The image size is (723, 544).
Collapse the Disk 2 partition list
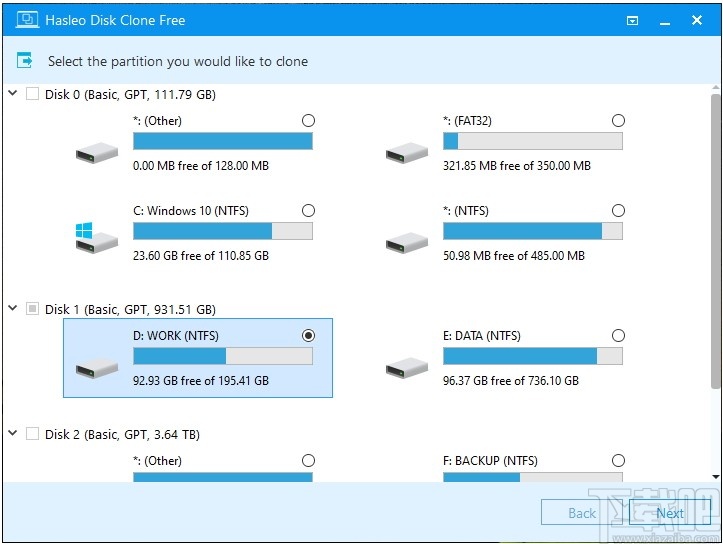(x=13, y=433)
